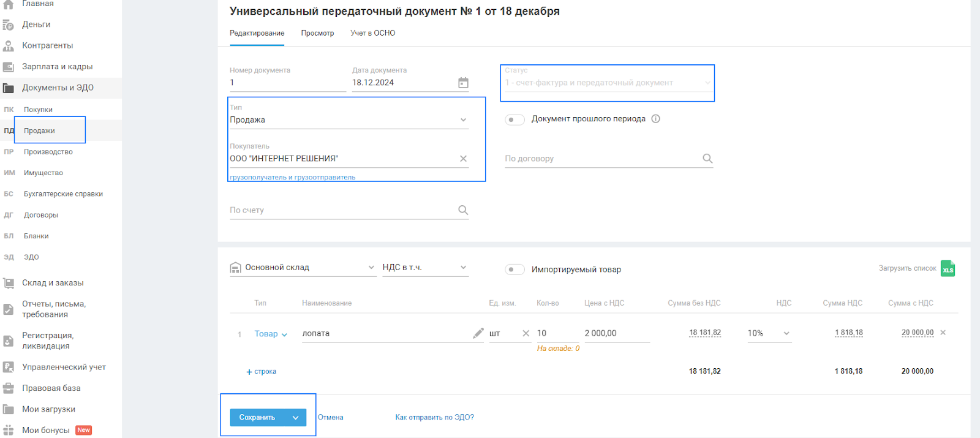The height and width of the screenshot is (438, 980).
Task: Toggle the Импортируемый товар switch
Action: click(514, 270)
